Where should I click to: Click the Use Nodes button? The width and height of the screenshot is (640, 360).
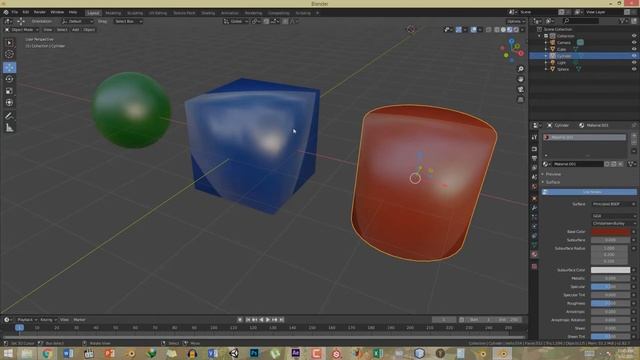click(x=589, y=192)
